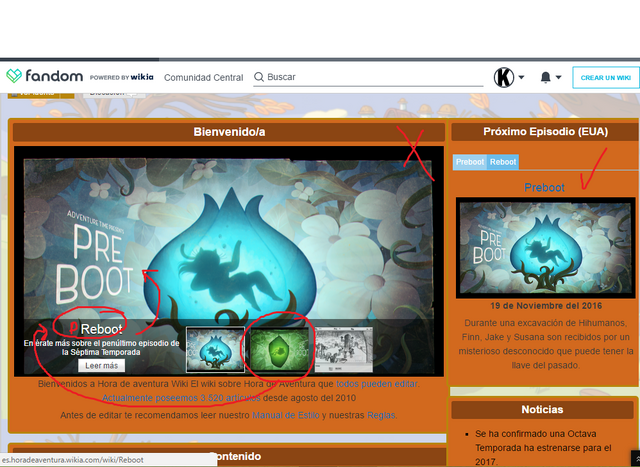Viewport: 640px width, 467px height.
Task: Expand the notifications dropdown arrow
Action: [x=558, y=77]
